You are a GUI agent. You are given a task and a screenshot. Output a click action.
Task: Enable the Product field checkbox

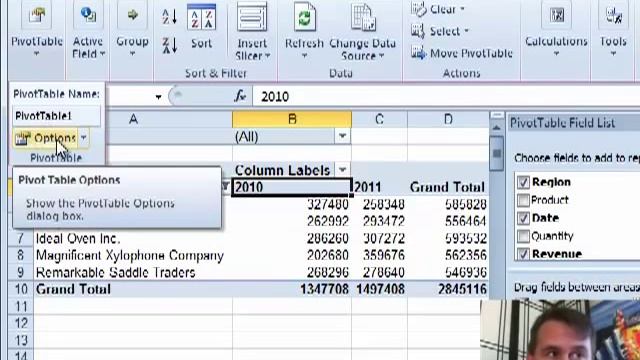(x=523, y=200)
